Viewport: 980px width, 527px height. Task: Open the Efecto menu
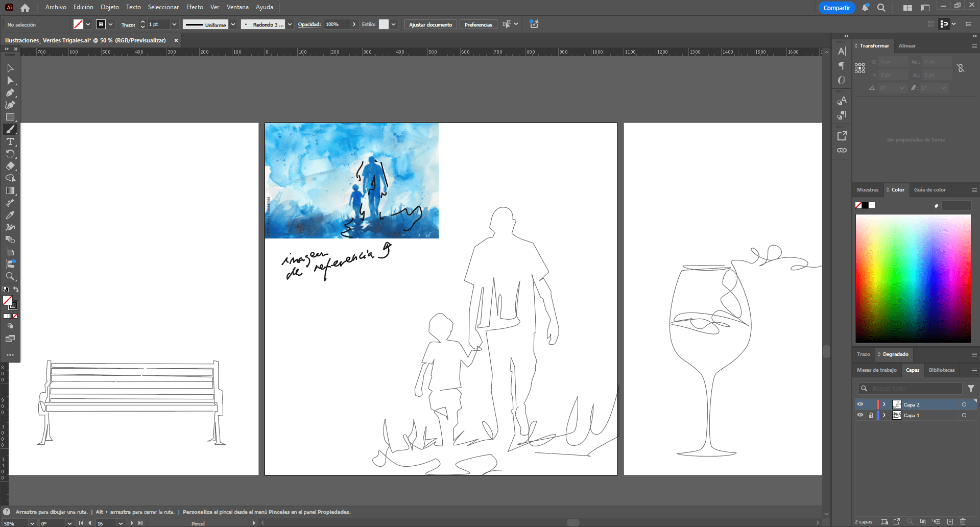(195, 7)
